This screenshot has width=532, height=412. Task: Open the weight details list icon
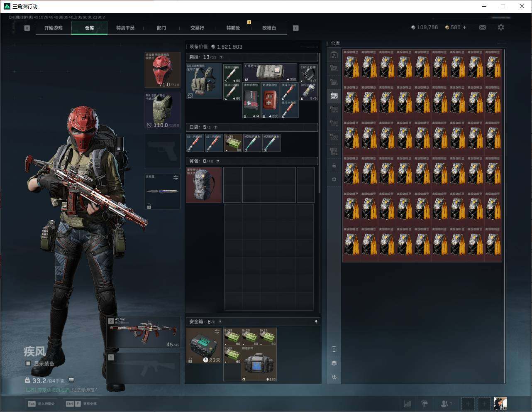coord(71,380)
